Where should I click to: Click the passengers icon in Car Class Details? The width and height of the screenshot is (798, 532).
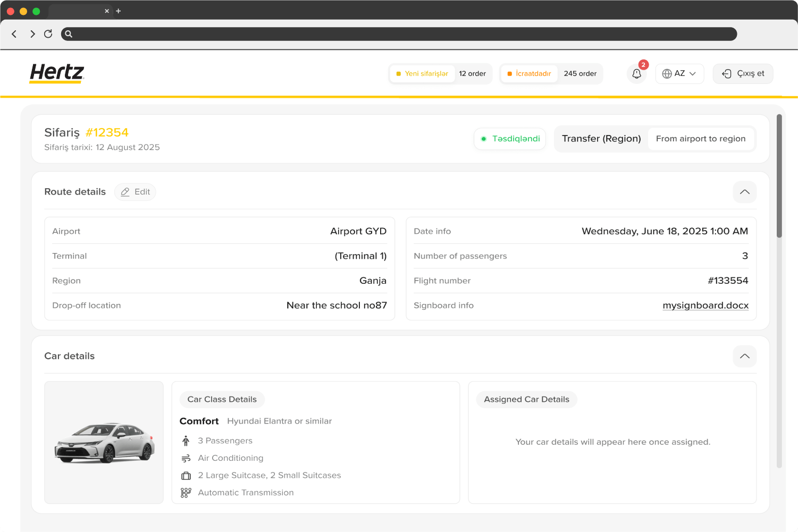tap(186, 441)
